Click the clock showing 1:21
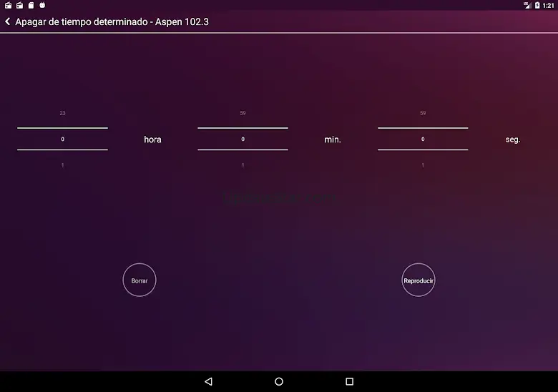The width and height of the screenshot is (558, 392). [549, 5]
